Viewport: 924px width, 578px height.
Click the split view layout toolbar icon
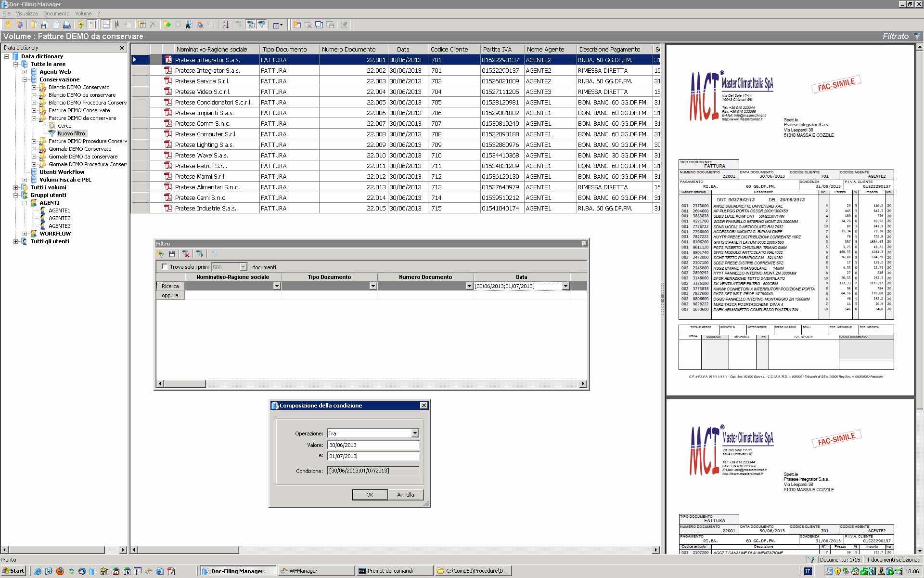(x=106, y=25)
